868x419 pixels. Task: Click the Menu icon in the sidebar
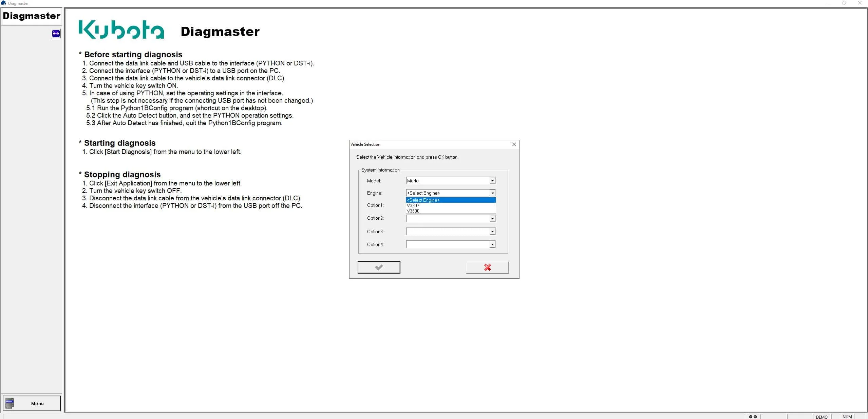point(10,403)
